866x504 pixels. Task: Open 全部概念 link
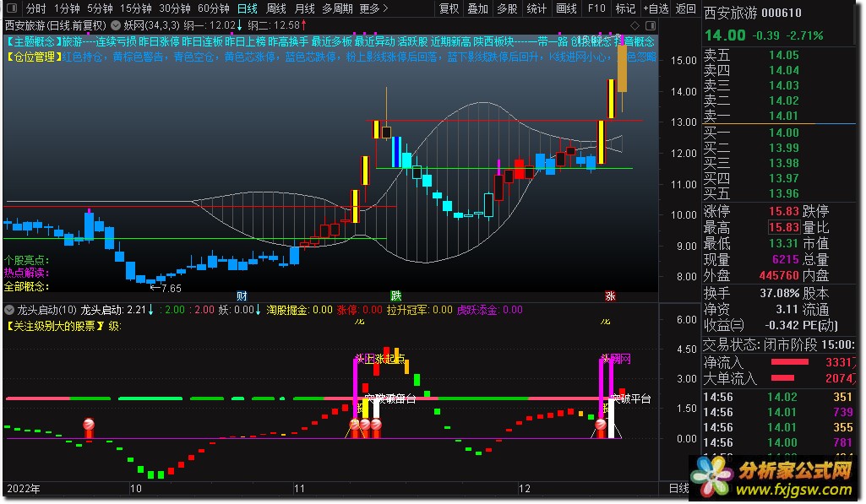coord(26,286)
